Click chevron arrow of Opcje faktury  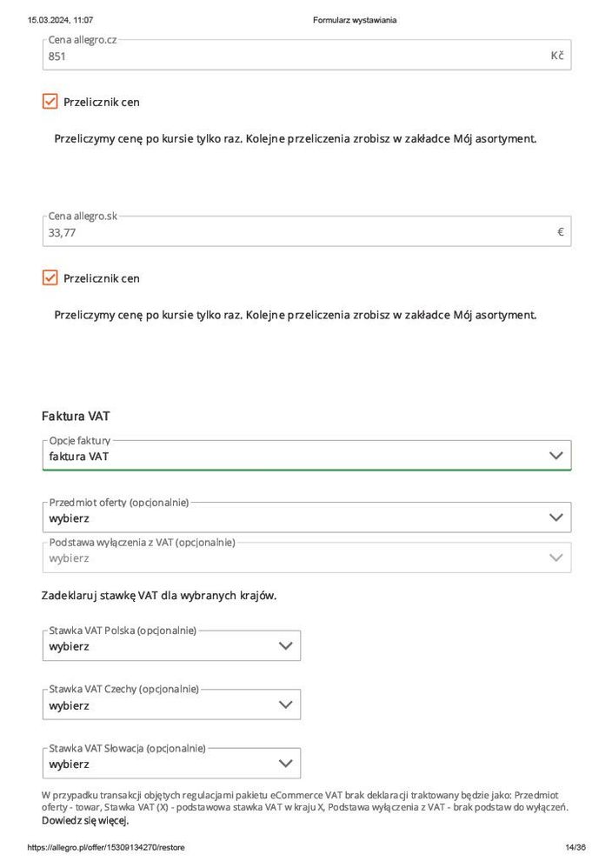556,456
